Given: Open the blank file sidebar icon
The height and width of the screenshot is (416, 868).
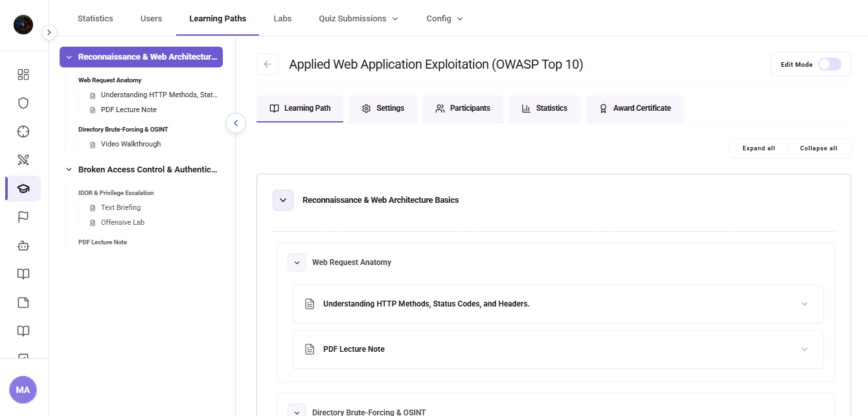Looking at the screenshot, I should point(23,303).
